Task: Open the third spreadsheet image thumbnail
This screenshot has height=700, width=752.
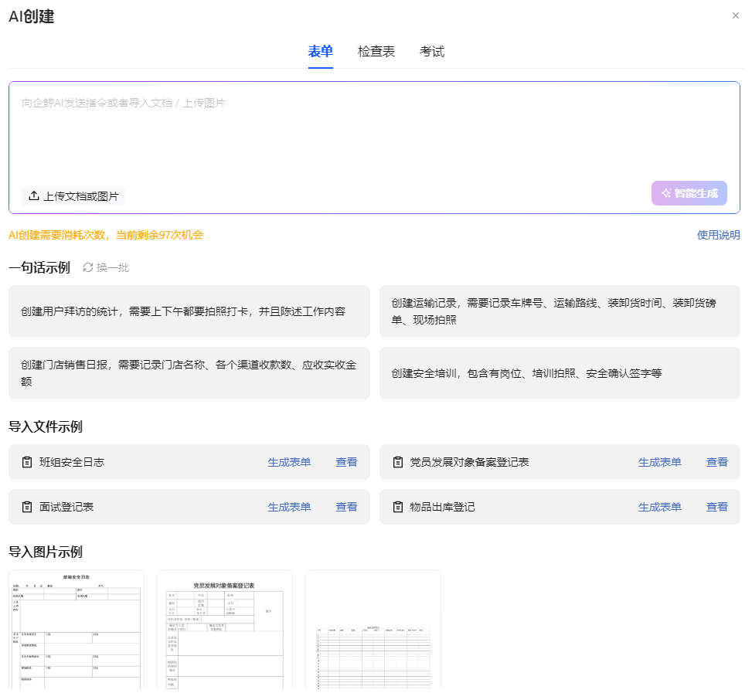Action: [x=373, y=630]
